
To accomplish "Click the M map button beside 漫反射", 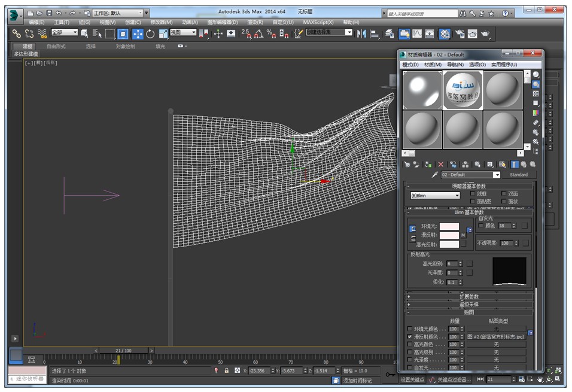I will pos(463,235).
